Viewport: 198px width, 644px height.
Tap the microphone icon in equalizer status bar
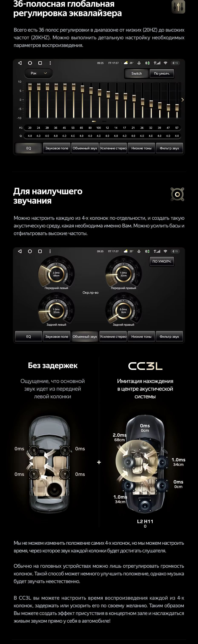139,63
